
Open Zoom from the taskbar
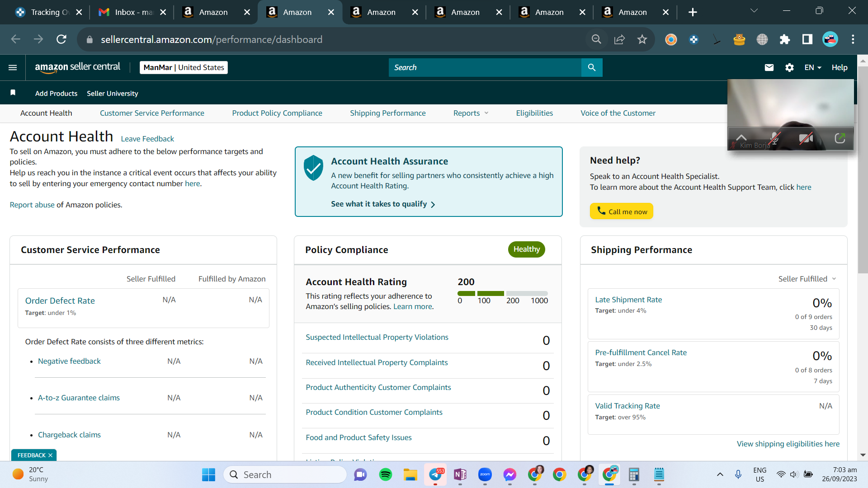pyautogui.click(x=485, y=474)
